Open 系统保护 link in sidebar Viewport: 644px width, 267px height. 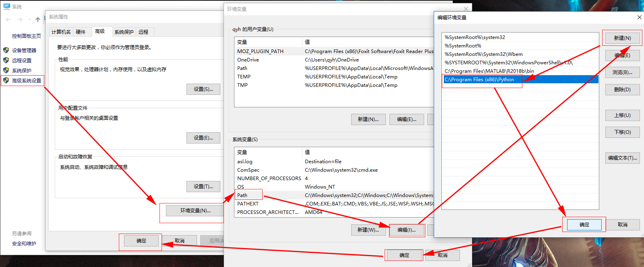click(22, 70)
